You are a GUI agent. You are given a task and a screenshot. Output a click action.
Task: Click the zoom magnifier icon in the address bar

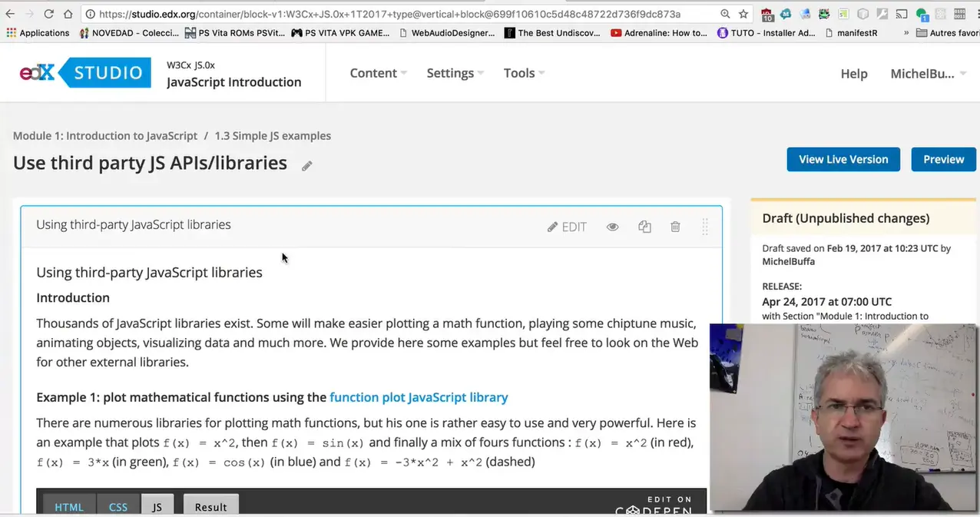(x=725, y=14)
